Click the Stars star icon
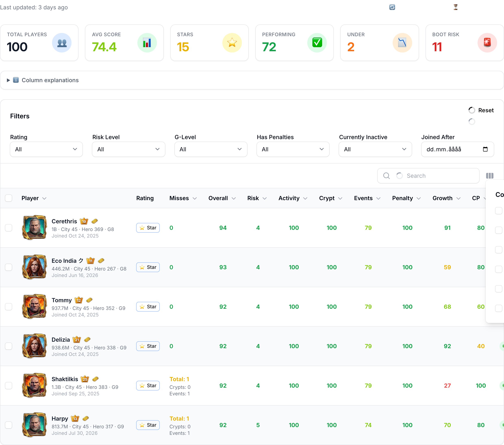504x445 pixels. pyautogui.click(x=232, y=43)
